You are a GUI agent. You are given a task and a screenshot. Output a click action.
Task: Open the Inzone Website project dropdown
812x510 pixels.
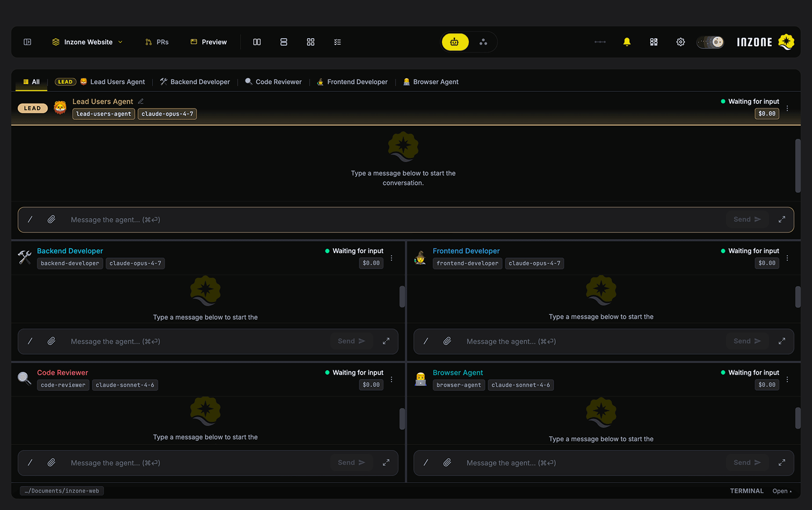[x=88, y=42]
